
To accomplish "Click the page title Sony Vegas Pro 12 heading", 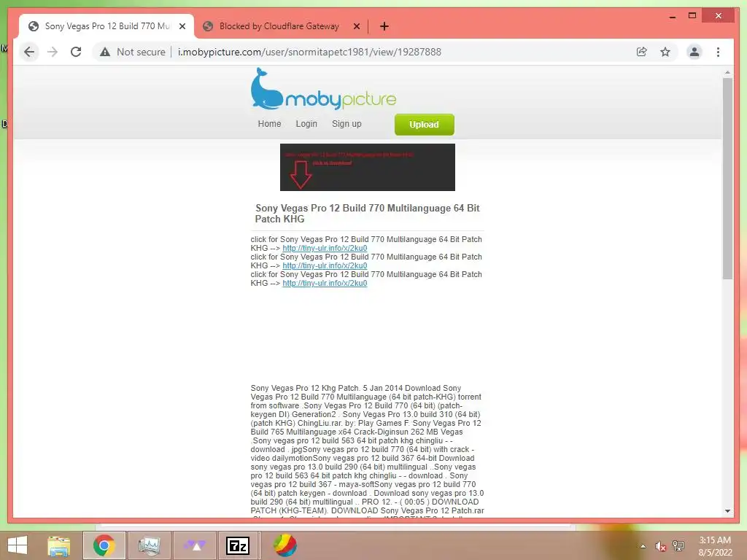I will point(367,214).
